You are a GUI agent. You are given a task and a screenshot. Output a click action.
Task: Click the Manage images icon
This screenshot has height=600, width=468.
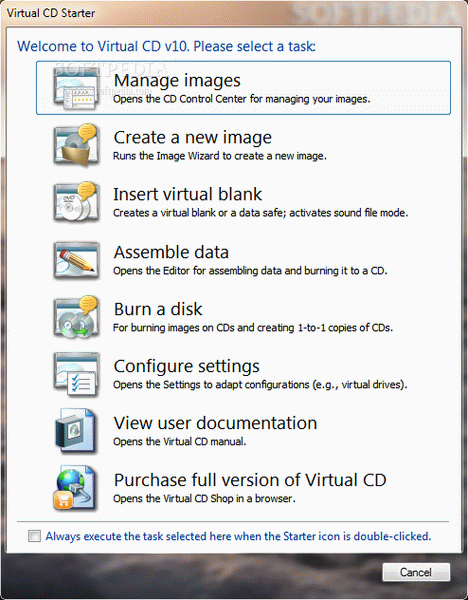click(x=77, y=88)
